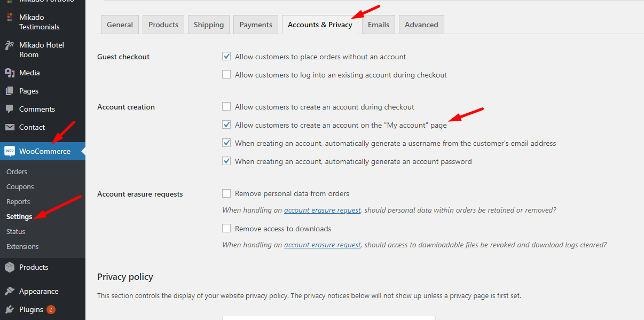
Task: Open the Products settings tab
Action: [163, 25]
